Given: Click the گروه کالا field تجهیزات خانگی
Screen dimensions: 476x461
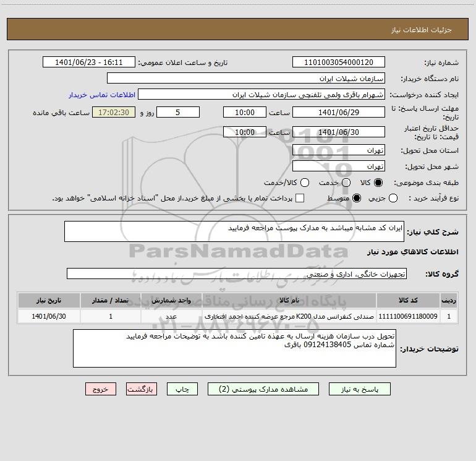Looking at the screenshot, I should click(x=237, y=274).
